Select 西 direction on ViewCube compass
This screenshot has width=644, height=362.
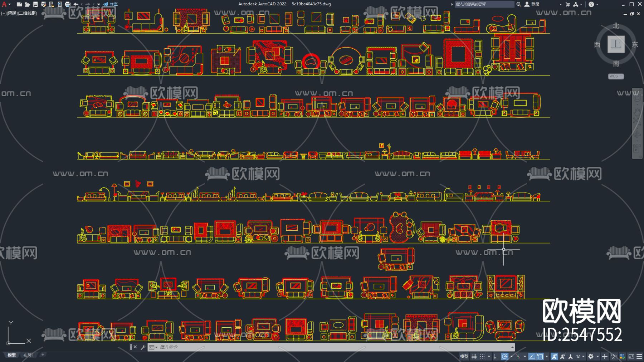tap(597, 44)
